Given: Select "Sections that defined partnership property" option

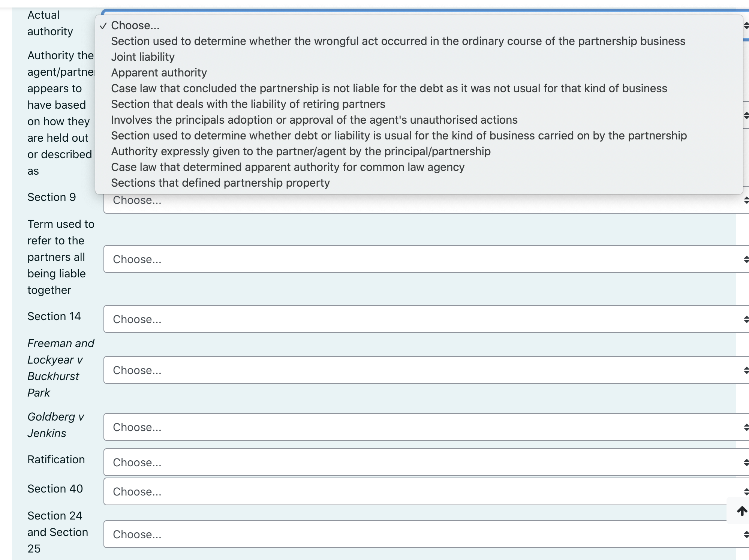Looking at the screenshot, I should click(x=220, y=183).
